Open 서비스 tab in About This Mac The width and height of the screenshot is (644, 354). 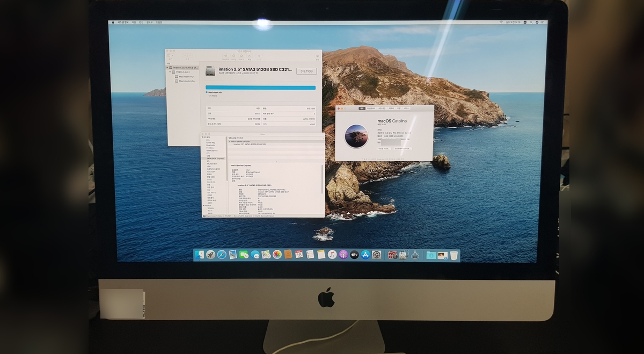[x=406, y=108]
